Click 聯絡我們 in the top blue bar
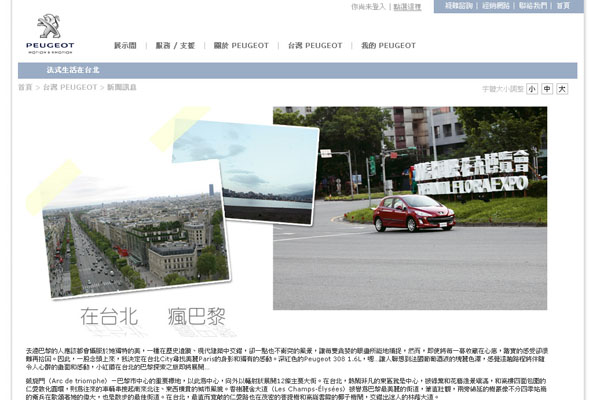This screenshot has width=600, height=400. 532,6
